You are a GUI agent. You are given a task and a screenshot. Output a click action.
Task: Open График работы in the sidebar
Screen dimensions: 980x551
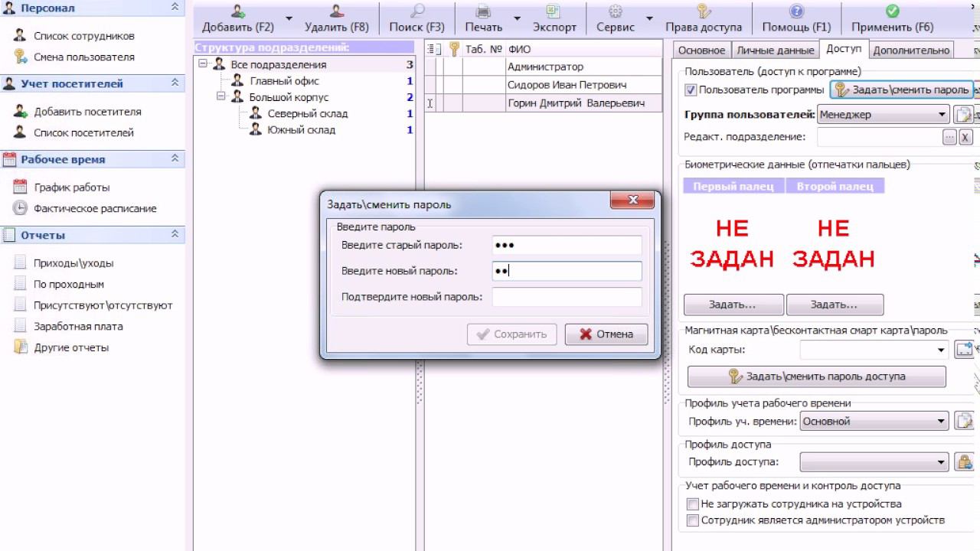(x=72, y=187)
